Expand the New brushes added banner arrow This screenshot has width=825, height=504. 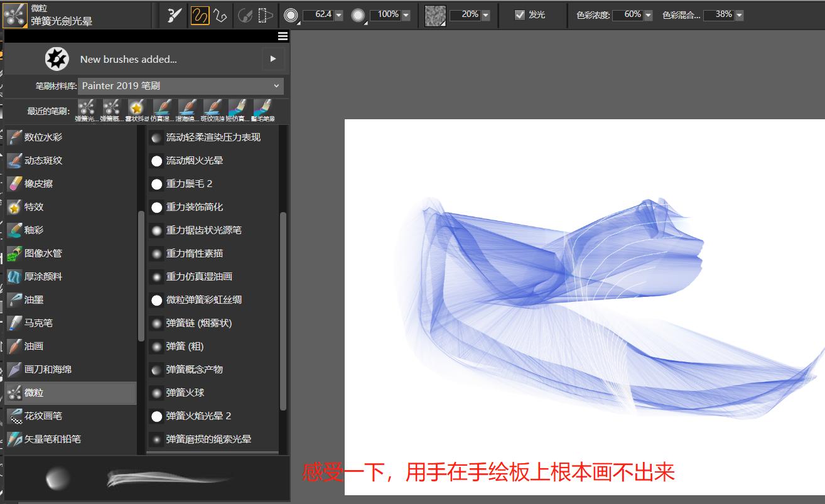(272, 58)
